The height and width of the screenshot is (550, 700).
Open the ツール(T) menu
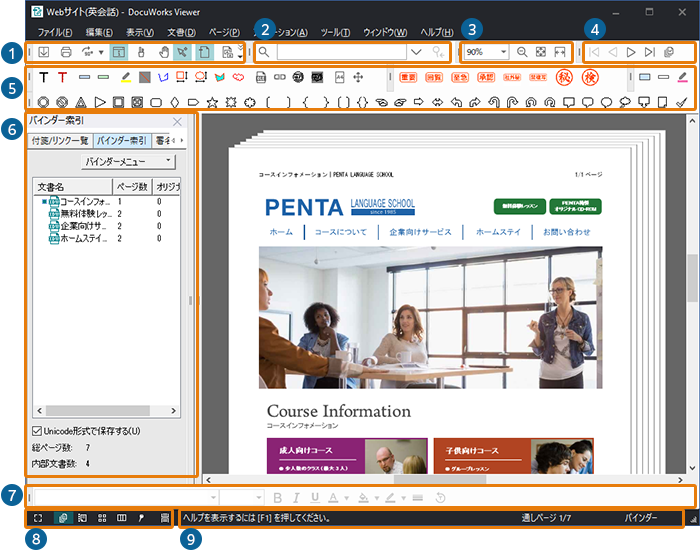point(335,32)
